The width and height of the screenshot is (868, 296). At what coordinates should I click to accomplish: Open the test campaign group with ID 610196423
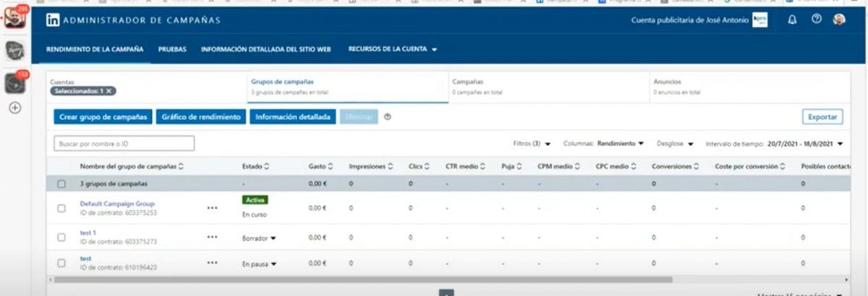point(85,258)
